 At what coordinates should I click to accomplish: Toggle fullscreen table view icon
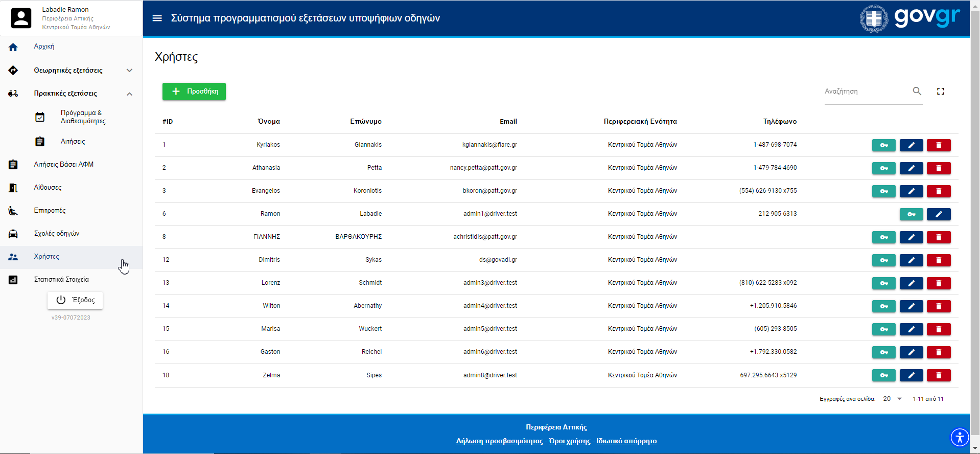[x=941, y=91]
